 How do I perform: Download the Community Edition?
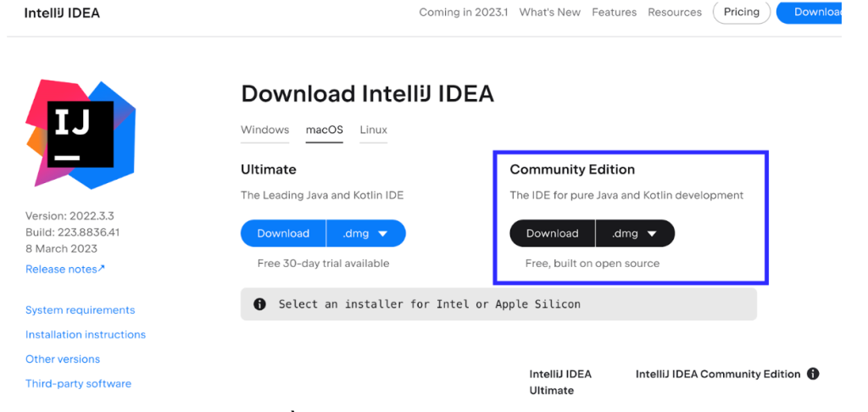(552, 234)
